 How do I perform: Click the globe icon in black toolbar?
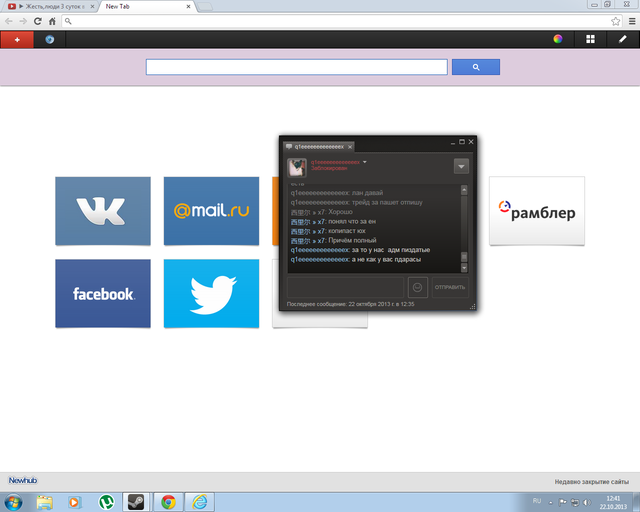[50, 40]
